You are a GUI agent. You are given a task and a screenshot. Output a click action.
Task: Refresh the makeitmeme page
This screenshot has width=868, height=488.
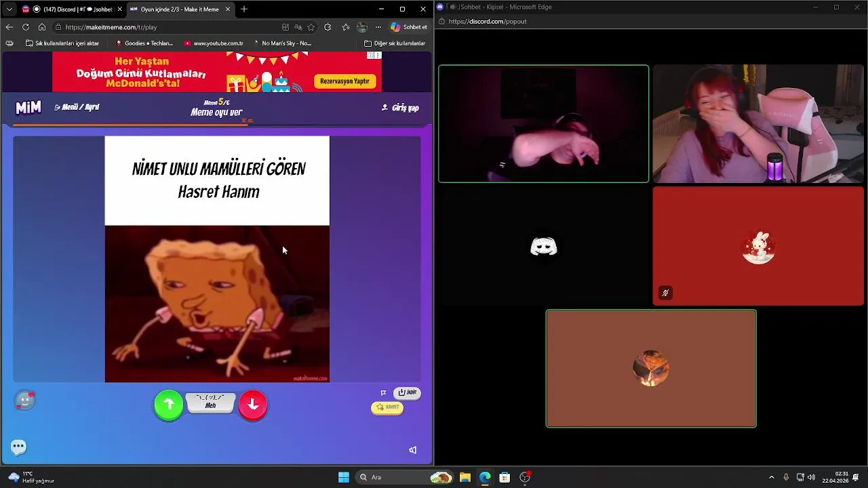tap(25, 27)
